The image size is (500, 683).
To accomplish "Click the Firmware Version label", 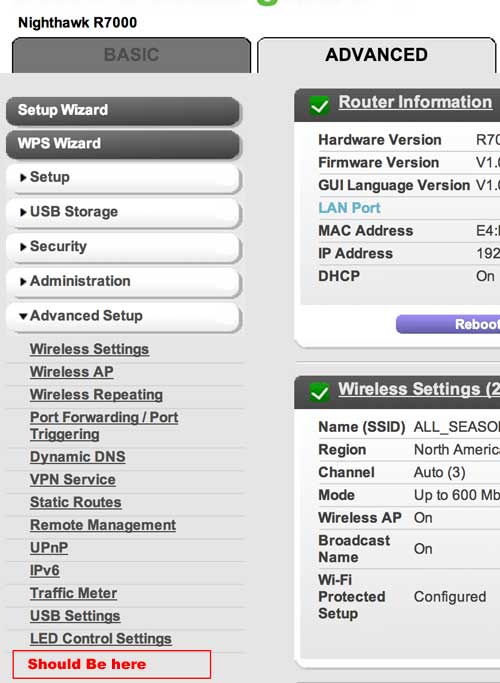I will point(378,162).
